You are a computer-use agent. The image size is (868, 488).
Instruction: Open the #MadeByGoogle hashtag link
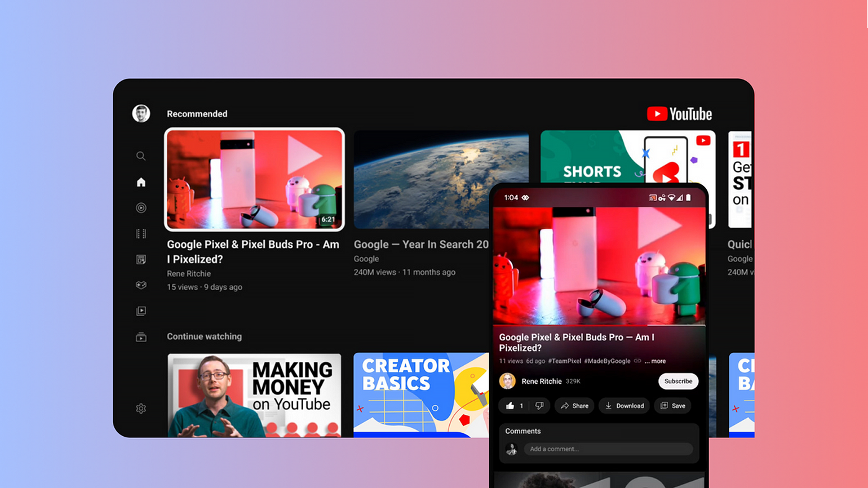(607, 361)
